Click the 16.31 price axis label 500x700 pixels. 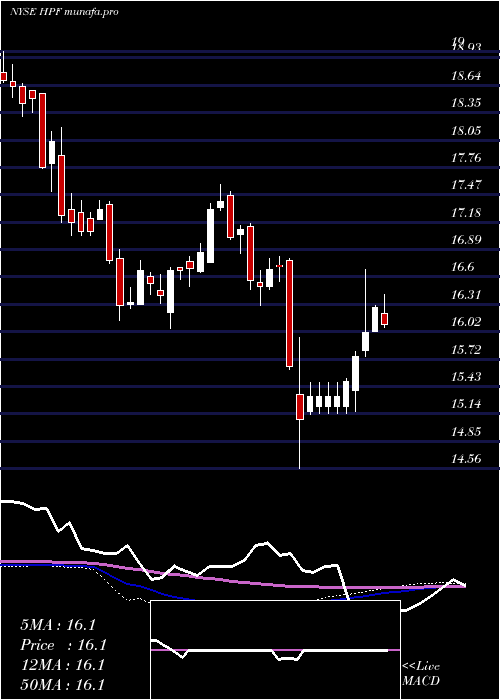(x=466, y=295)
